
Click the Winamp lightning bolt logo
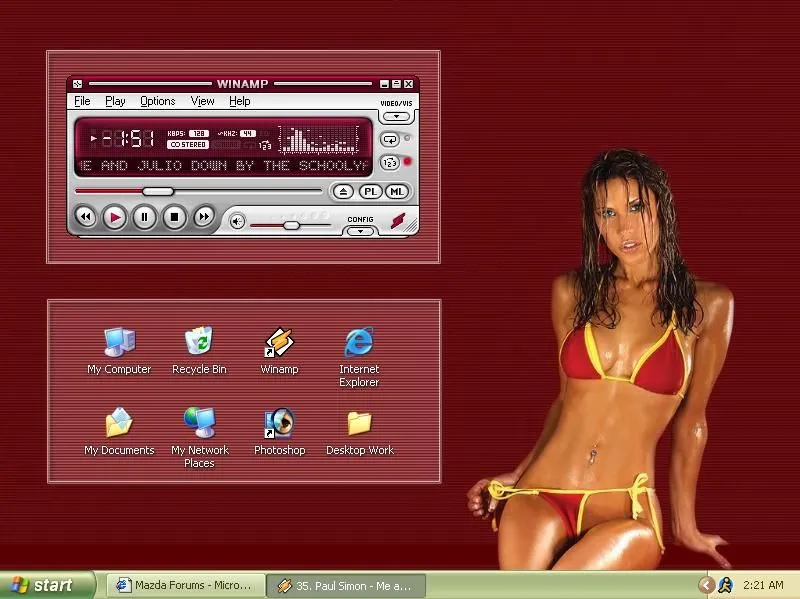[398, 222]
